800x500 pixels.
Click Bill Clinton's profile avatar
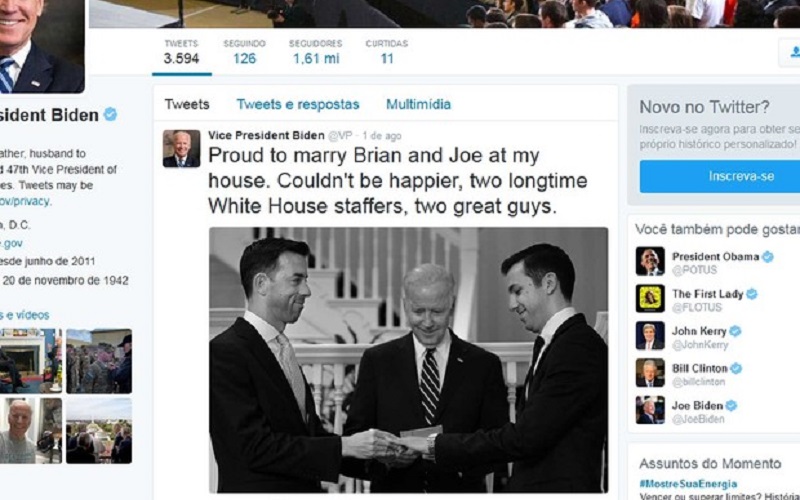(650, 372)
